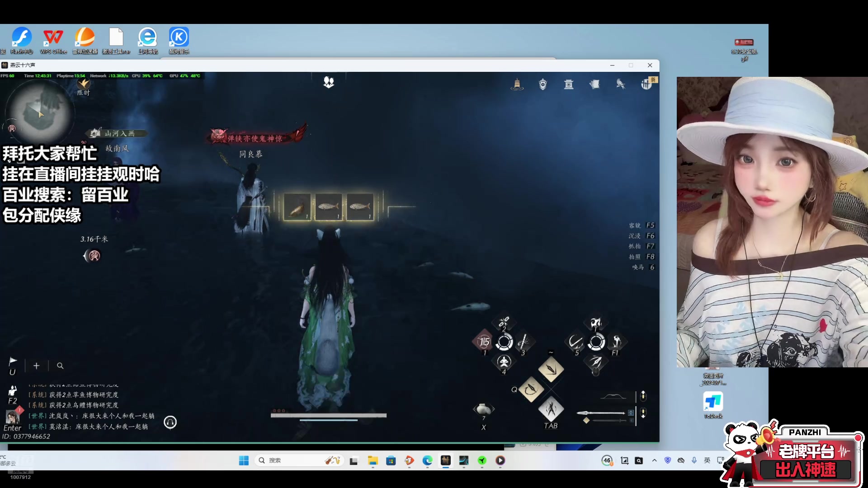This screenshot has width=868, height=488.
Task: Open Microsoft Store from taskbar
Action: click(x=391, y=460)
